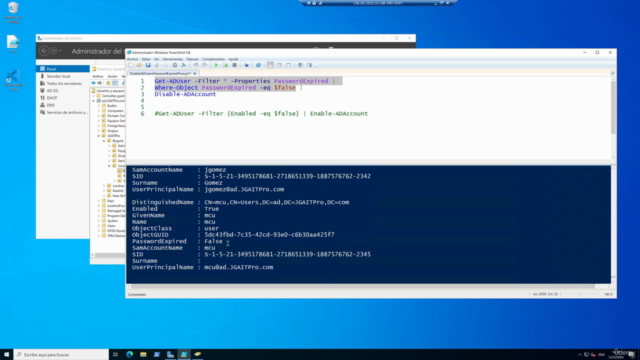
Task: Click New Remote PowerShell Tab icon
Action: coord(247,65)
